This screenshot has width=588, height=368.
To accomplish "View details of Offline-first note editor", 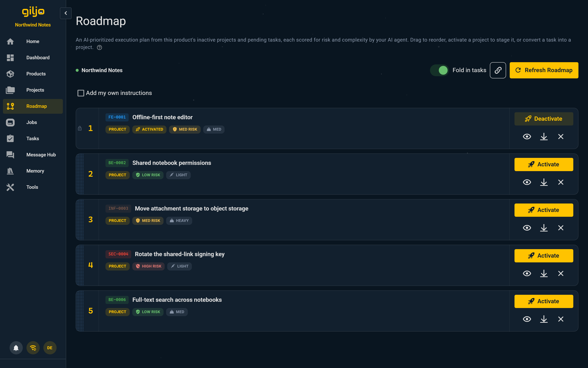I will pyautogui.click(x=527, y=137).
